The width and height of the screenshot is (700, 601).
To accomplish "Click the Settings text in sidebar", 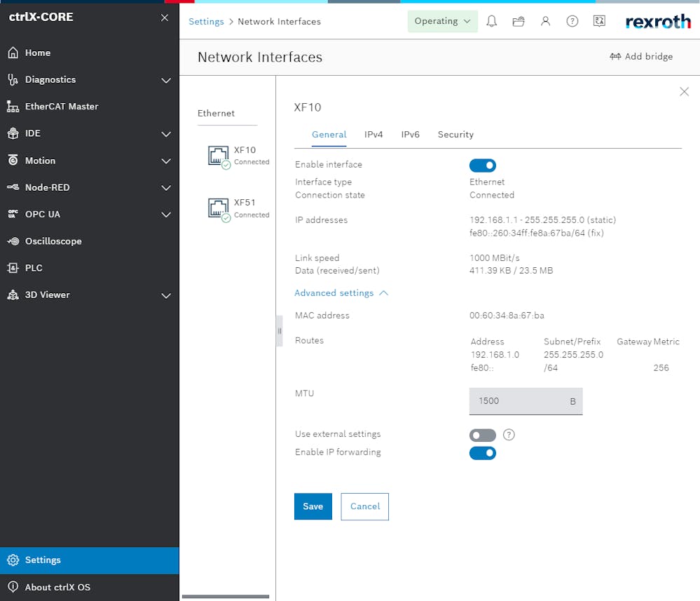I will 43,560.
